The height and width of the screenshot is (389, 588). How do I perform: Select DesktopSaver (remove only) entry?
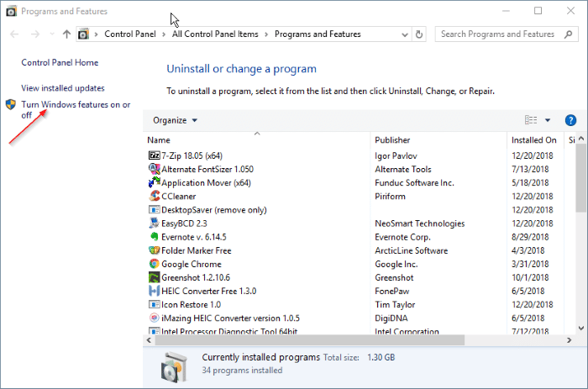213,210
